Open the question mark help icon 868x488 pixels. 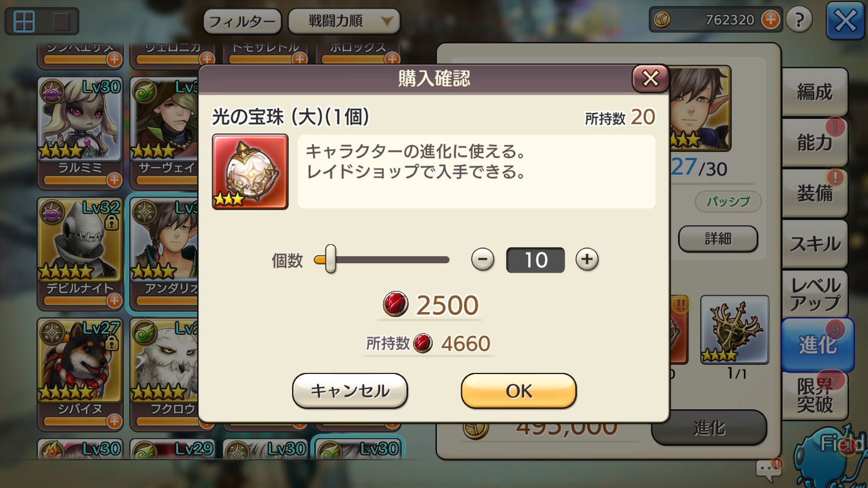[x=799, y=20]
